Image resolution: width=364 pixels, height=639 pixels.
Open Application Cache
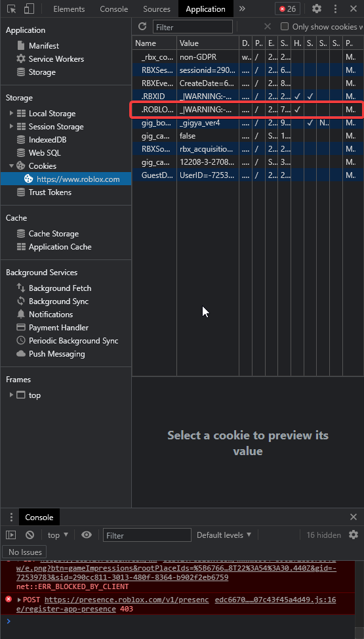(x=60, y=246)
